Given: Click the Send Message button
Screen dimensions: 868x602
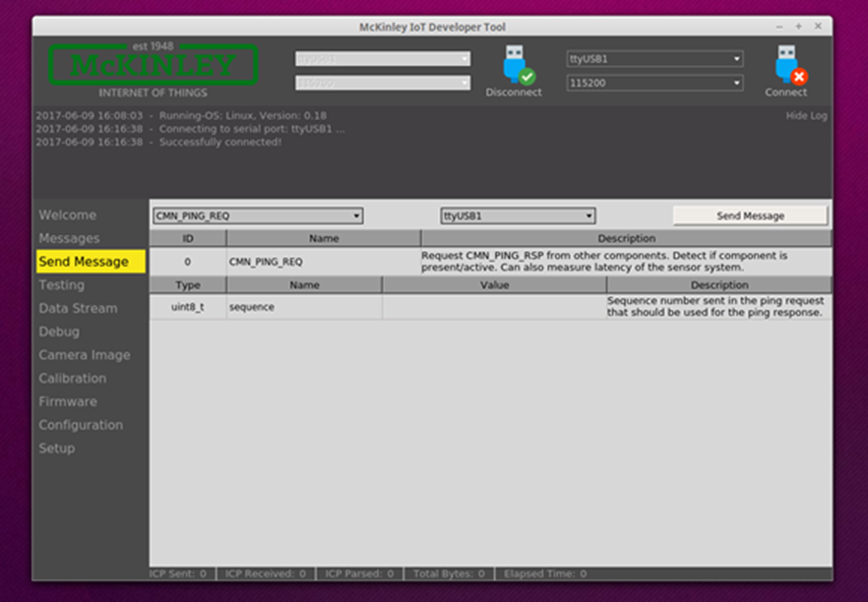Looking at the screenshot, I should click(750, 215).
